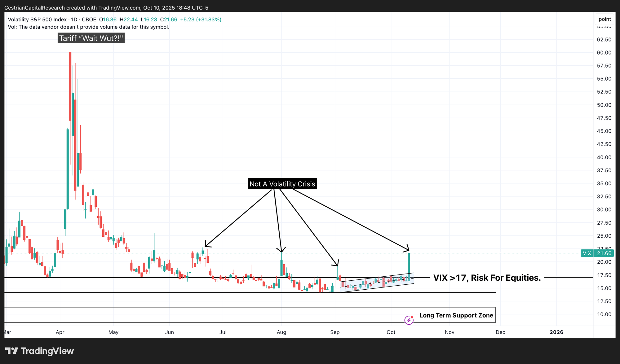
Task: Click the volume data vendor notice text
Action: point(89,27)
